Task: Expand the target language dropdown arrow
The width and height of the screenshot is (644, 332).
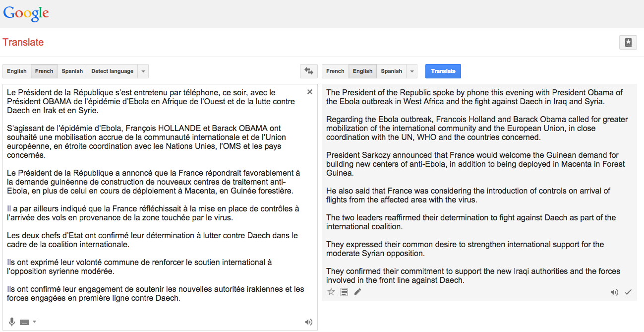Action: point(412,71)
